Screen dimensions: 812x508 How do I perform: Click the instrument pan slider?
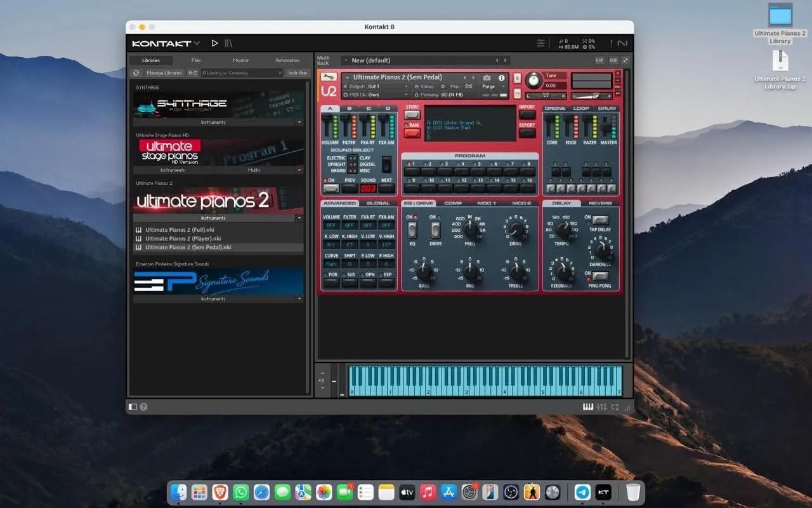(x=545, y=96)
